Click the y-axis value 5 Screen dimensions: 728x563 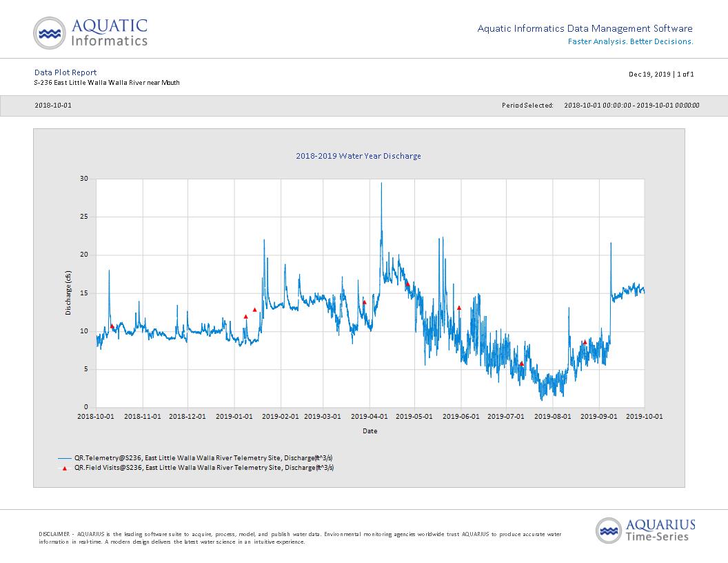pyautogui.click(x=86, y=369)
